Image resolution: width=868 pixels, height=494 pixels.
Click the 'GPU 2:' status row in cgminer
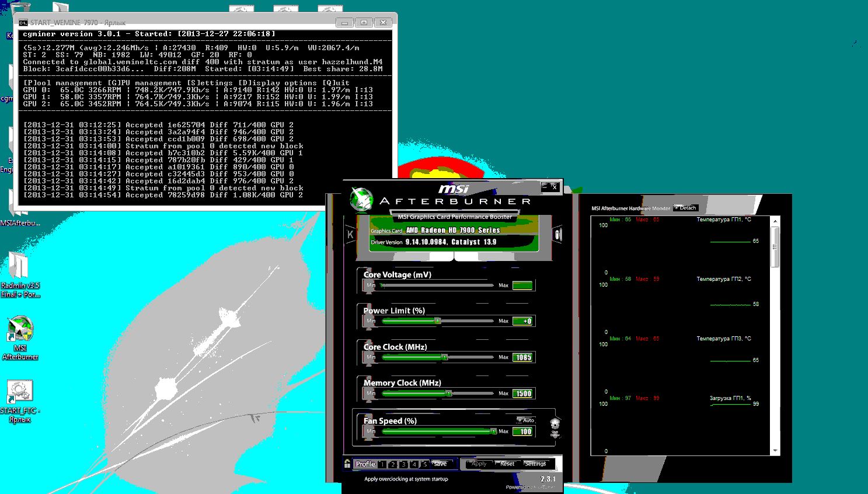tap(198, 104)
